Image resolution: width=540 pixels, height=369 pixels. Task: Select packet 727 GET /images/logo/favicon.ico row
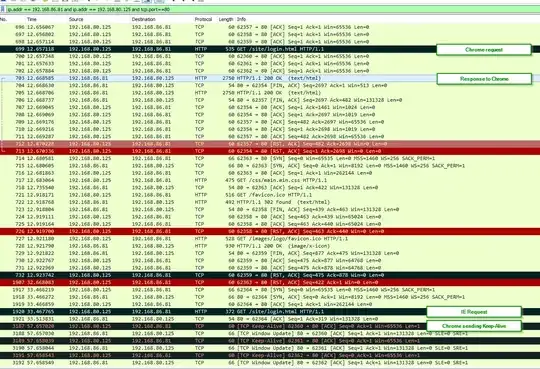pyautogui.click(x=270, y=238)
